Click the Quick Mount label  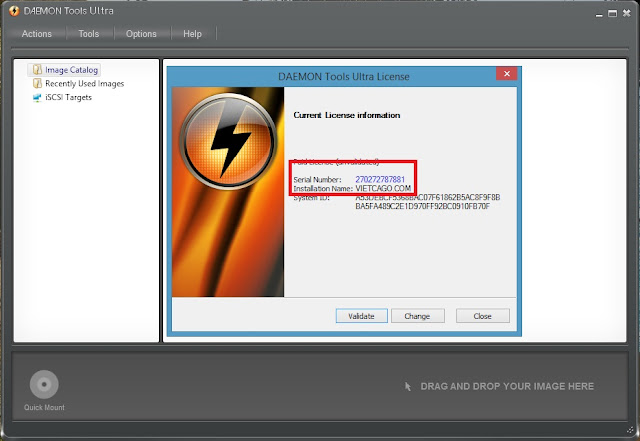(x=44, y=408)
